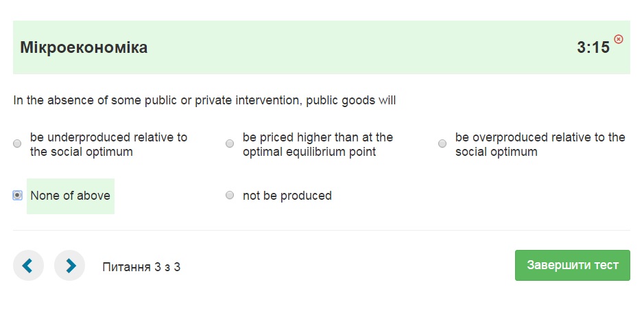Click the red timer cancel icon
The image size is (644, 311).
pos(619,39)
